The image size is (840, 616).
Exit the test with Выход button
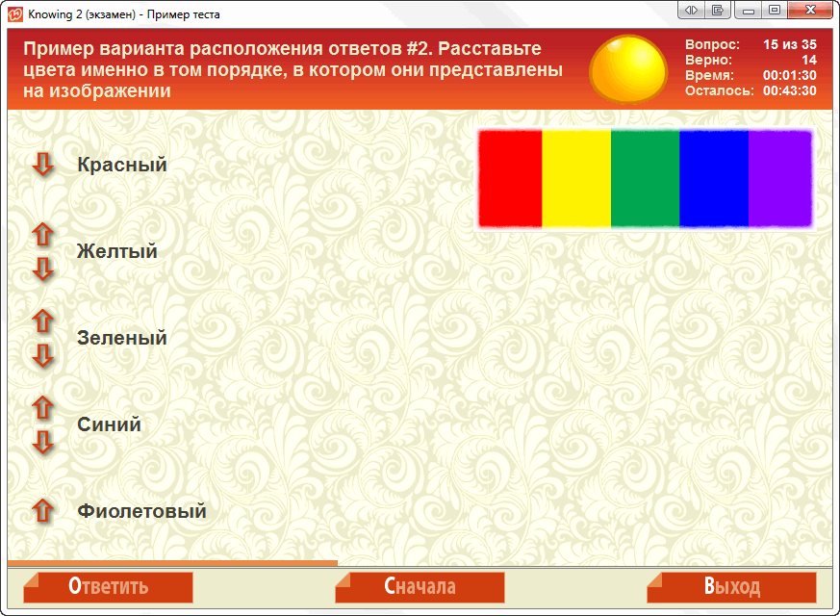click(732, 587)
